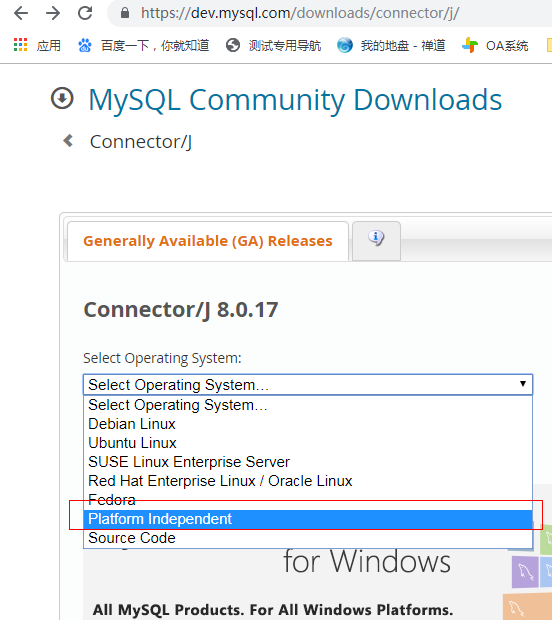Click the for Windows banner text
This screenshot has height=620, width=552.
click(367, 561)
